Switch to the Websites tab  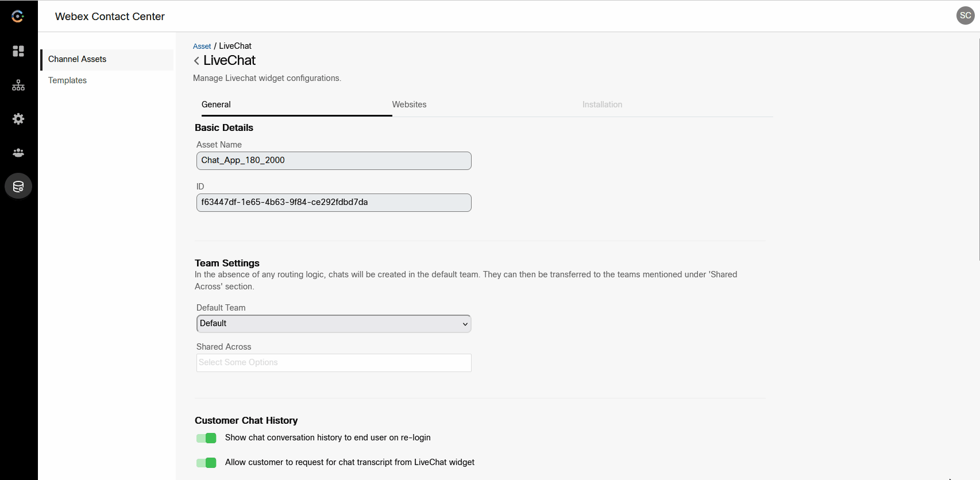pos(409,104)
